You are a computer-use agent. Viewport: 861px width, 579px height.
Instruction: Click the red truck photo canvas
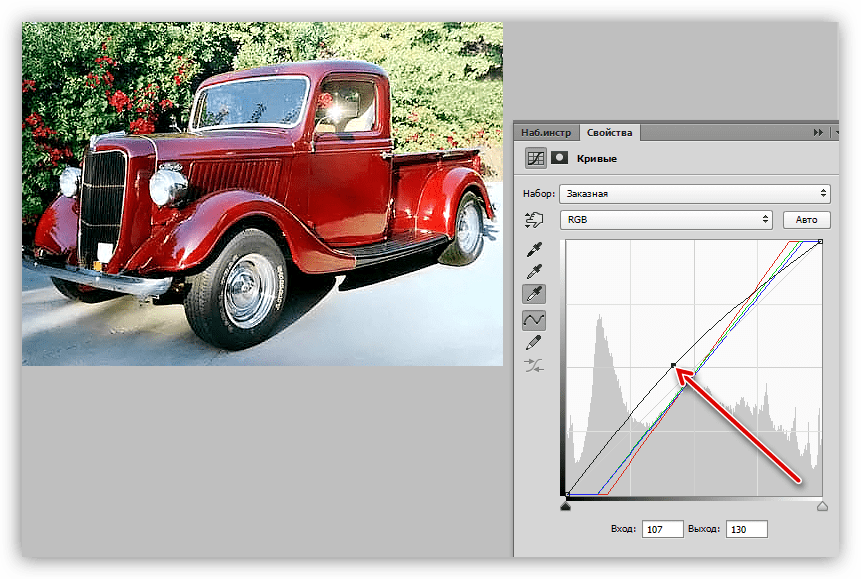click(x=262, y=193)
